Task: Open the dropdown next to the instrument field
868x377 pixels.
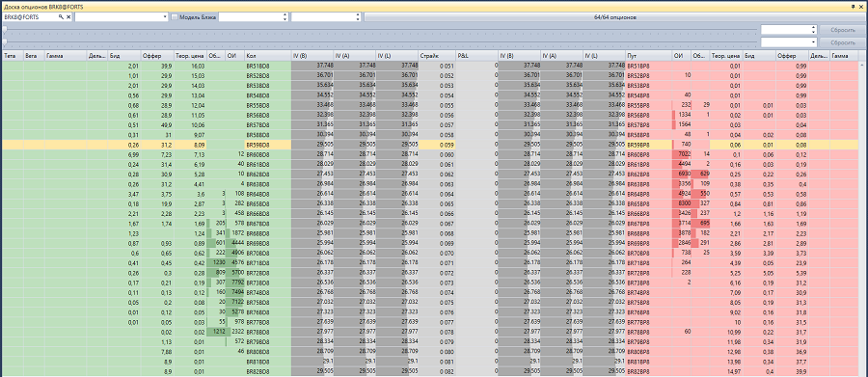Action: 166,17
